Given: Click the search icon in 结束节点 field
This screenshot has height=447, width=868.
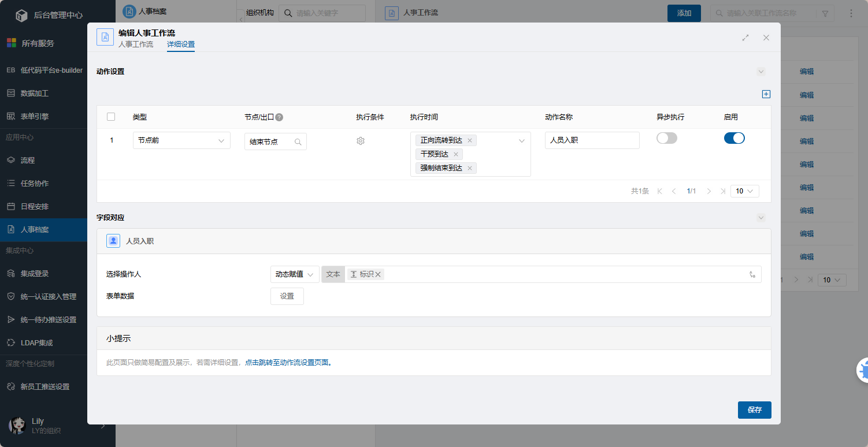Looking at the screenshot, I should (298, 141).
